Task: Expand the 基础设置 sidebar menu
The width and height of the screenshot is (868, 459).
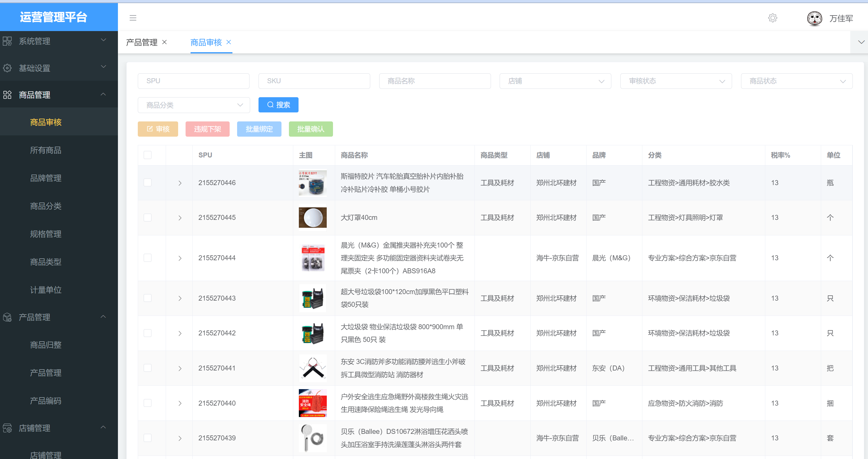Action: pos(59,68)
